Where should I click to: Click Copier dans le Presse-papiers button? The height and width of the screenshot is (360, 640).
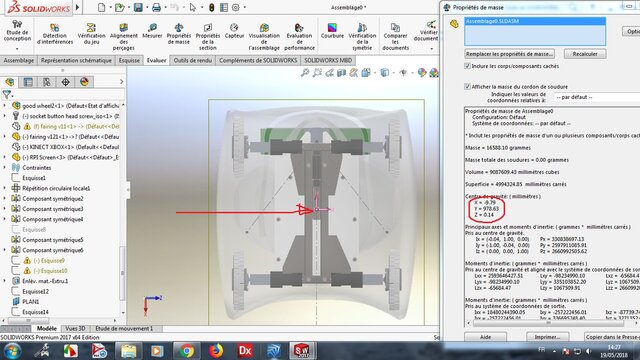[612, 337]
